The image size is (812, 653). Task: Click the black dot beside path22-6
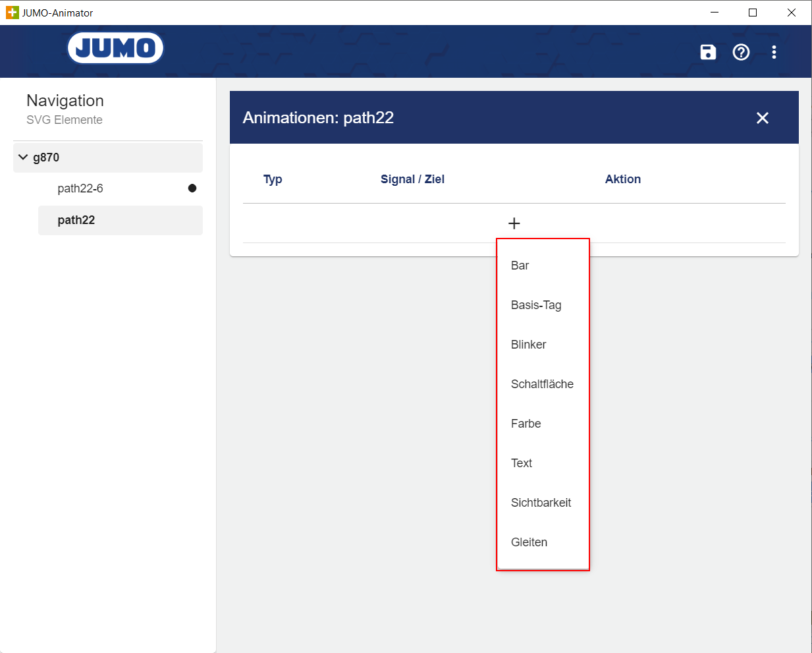[192, 188]
